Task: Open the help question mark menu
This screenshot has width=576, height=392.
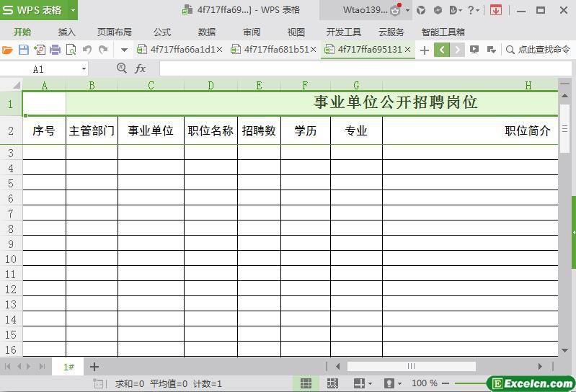Action: tap(473, 10)
